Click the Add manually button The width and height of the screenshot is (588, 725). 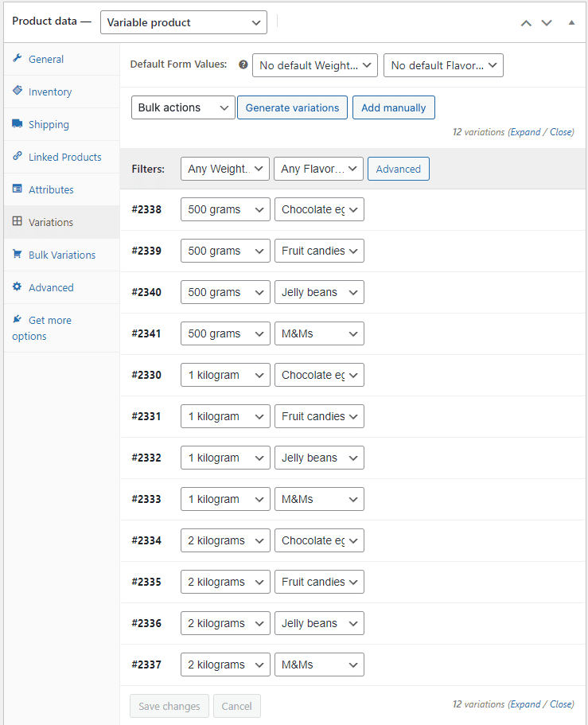(394, 108)
